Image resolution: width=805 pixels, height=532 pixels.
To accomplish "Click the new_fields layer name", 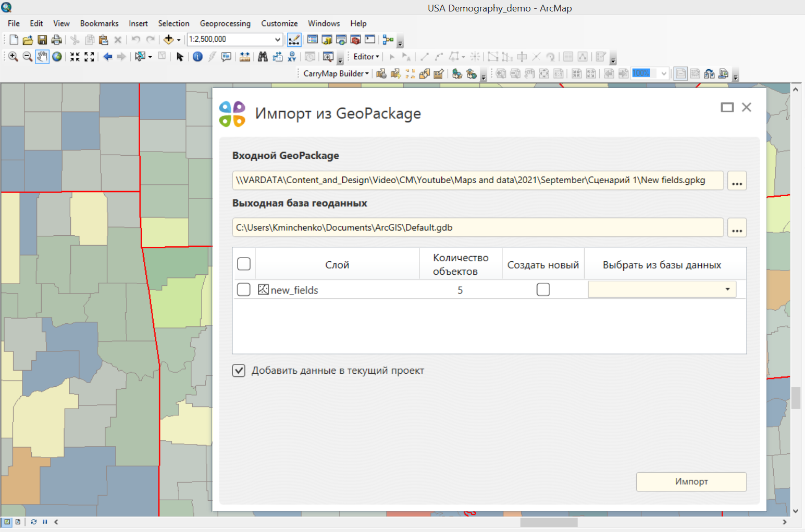I will pos(294,290).
